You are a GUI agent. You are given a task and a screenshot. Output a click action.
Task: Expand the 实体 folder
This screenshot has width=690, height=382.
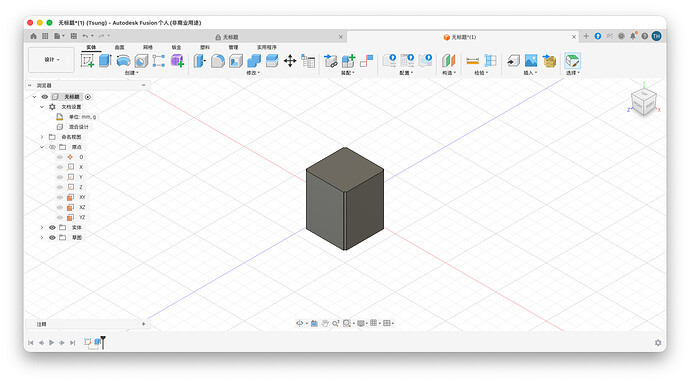pyautogui.click(x=42, y=228)
